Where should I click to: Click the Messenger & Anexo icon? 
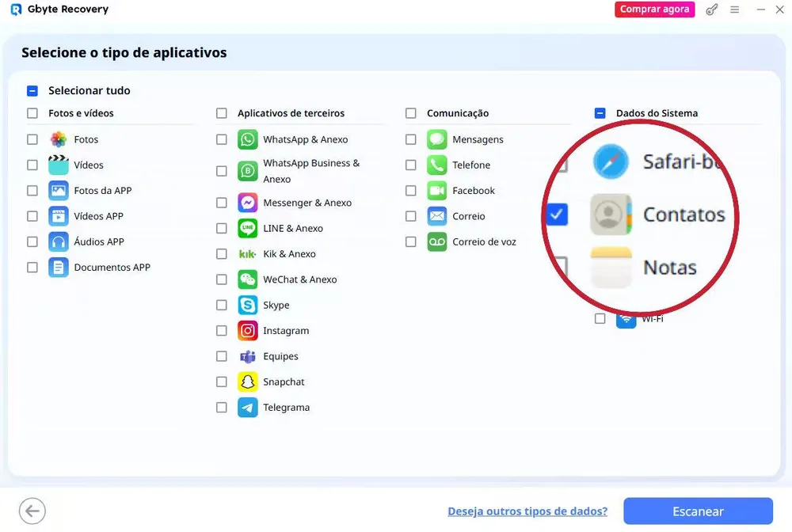click(x=248, y=203)
